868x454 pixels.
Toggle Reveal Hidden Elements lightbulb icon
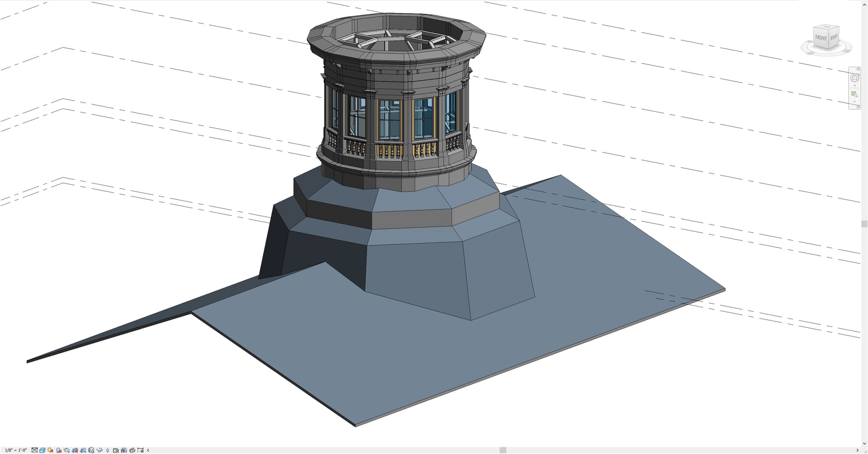coord(108,450)
